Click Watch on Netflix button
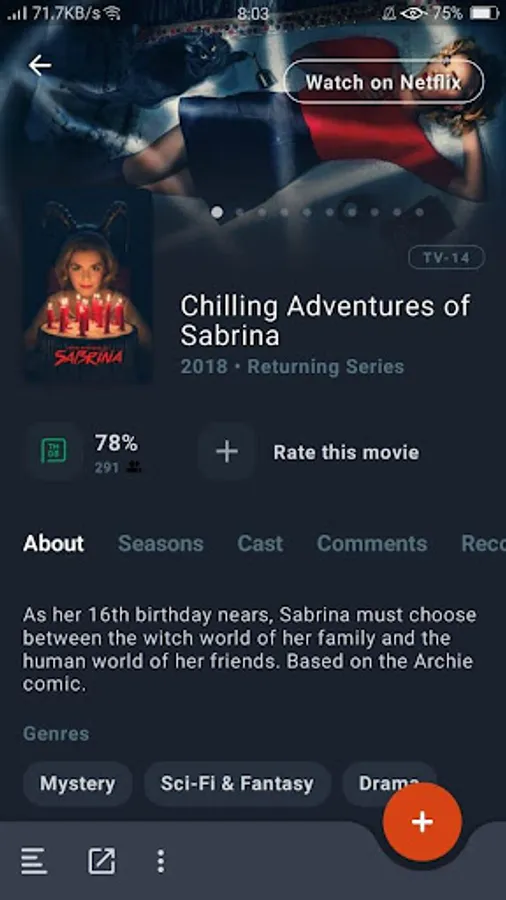This screenshot has height=900, width=506. pos(384,82)
